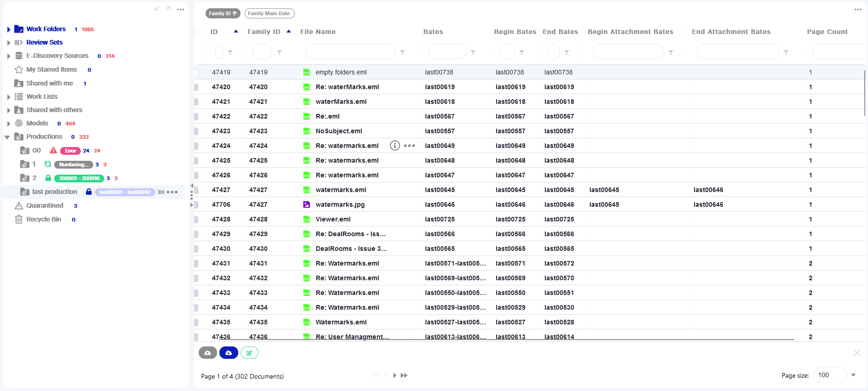Click the Quarantined warning triangle icon
The height and width of the screenshot is (391, 868).
click(19, 205)
